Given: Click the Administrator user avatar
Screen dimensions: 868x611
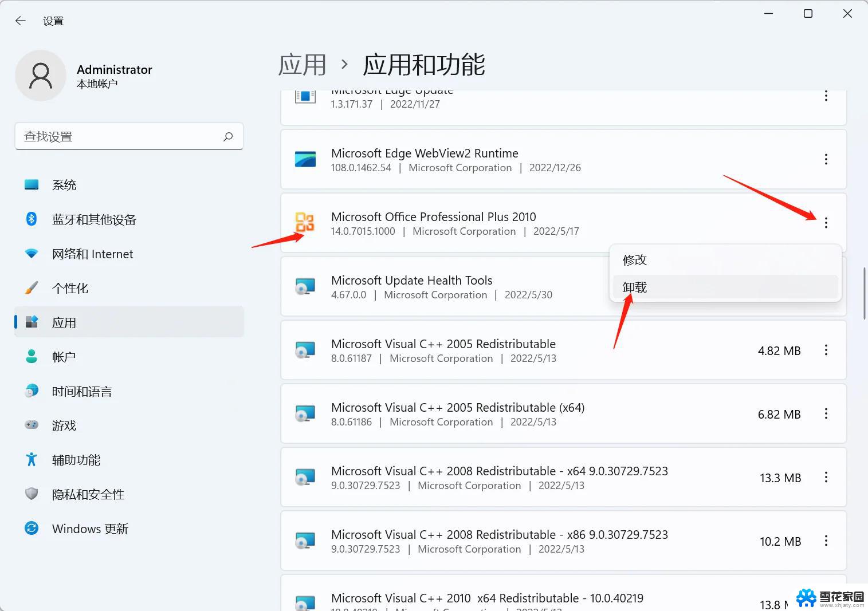Looking at the screenshot, I should [x=41, y=76].
